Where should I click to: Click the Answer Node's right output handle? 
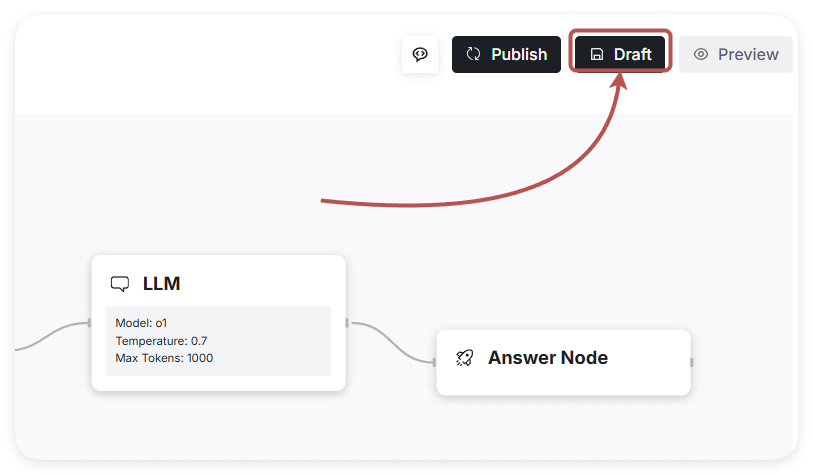[x=692, y=362]
